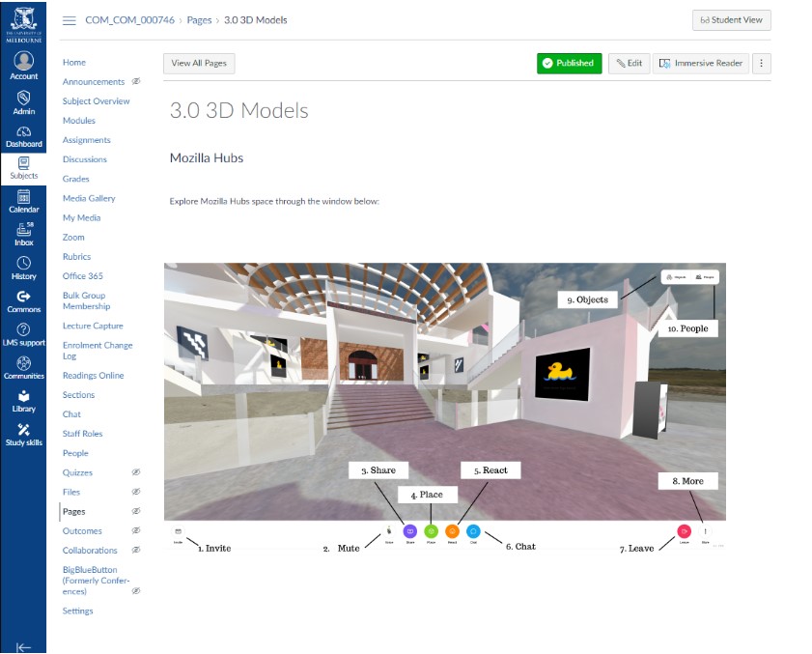Select Modules in the course menu
The width and height of the screenshot is (812, 654).
[79, 121]
